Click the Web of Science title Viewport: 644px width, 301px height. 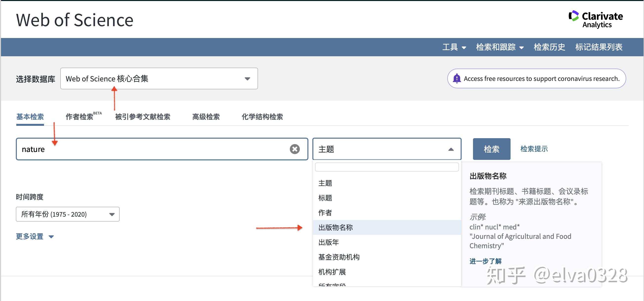click(x=75, y=20)
